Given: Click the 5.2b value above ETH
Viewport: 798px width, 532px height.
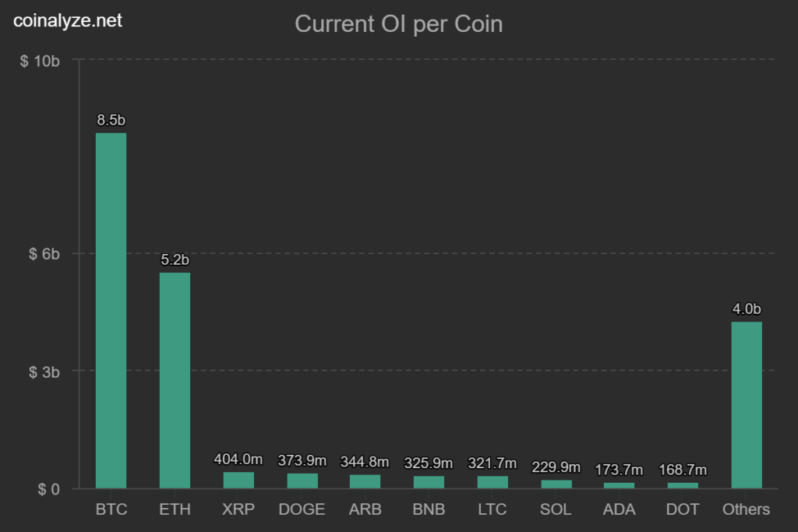Looking at the screenshot, I should [x=175, y=260].
